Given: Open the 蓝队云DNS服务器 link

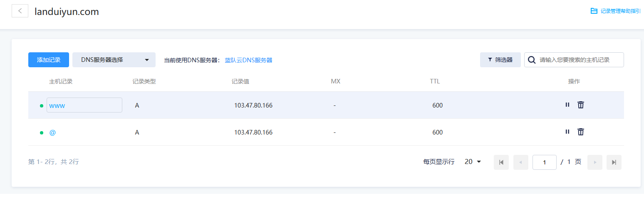Looking at the screenshot, I should [249, 60].
